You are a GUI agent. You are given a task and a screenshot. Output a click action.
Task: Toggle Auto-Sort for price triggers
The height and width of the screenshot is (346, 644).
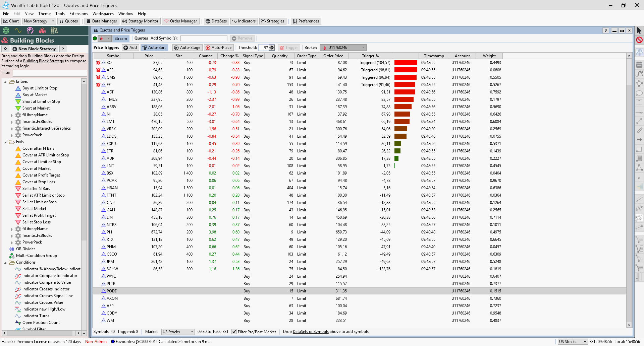[154, 48]
